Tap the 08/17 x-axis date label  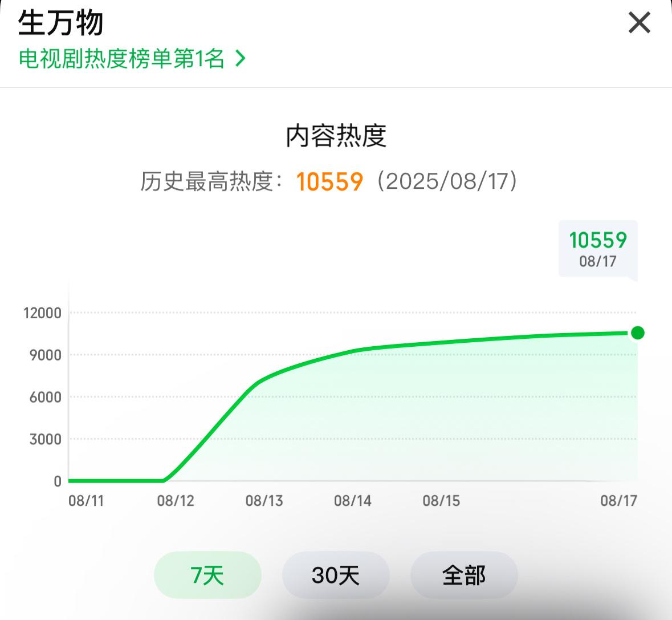coord(619,501)
